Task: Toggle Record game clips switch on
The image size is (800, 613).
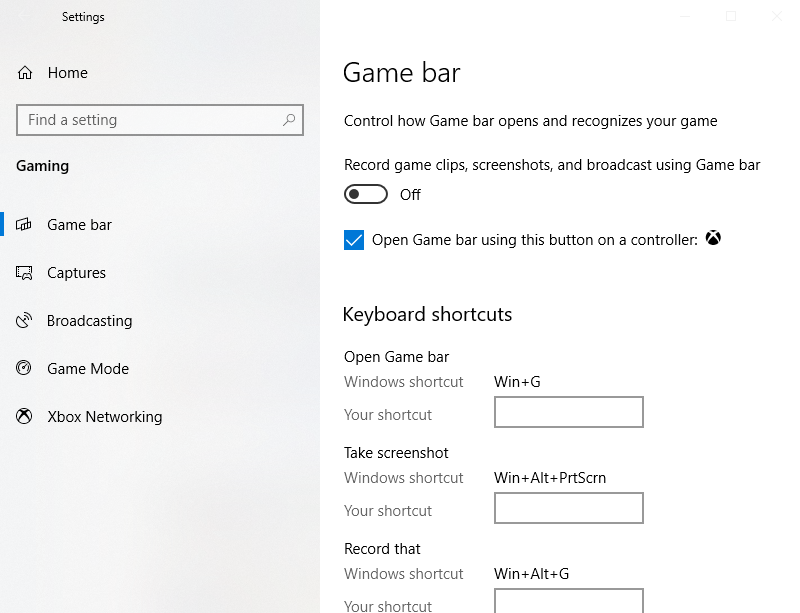Action: [365, 194]
